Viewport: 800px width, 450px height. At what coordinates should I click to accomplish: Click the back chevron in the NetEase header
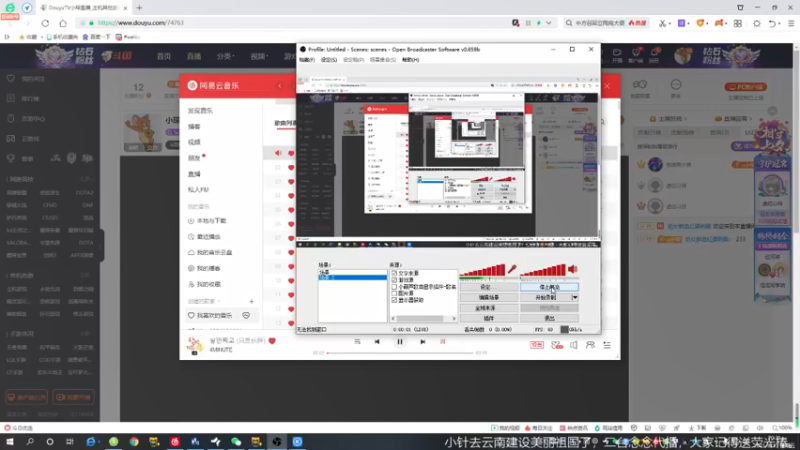[x=280, y=86]
